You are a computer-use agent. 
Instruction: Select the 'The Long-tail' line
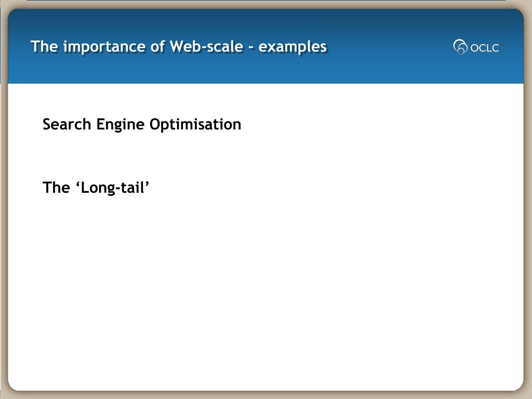96,188
